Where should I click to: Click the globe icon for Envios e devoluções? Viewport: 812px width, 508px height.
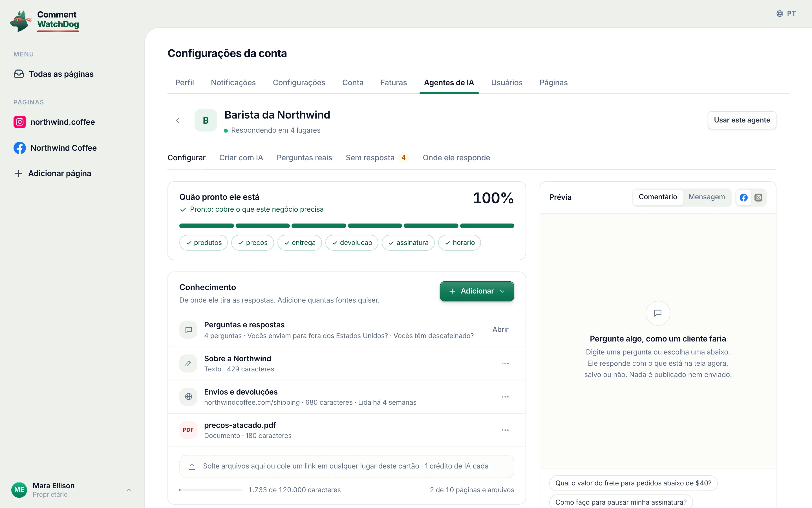[189, 397]
